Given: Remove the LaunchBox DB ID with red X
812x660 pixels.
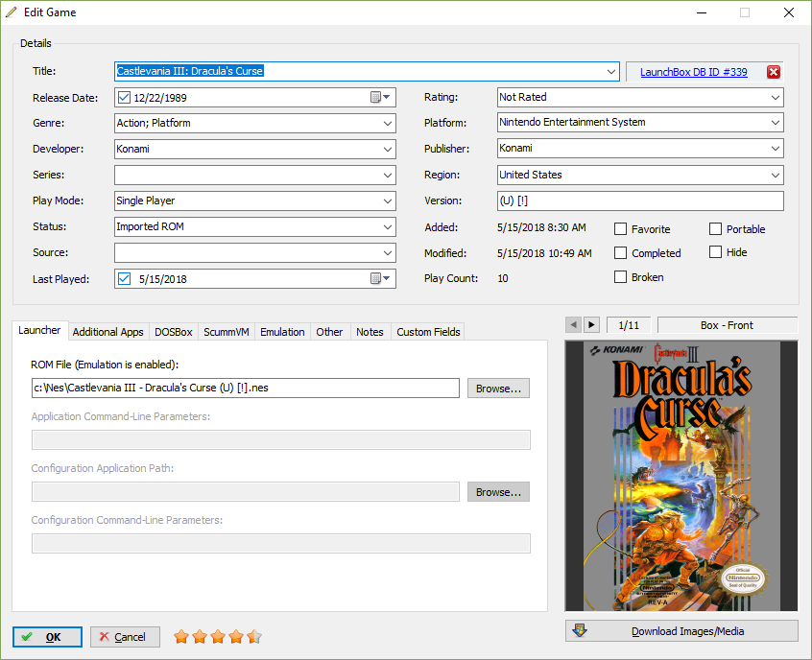Looking at the screenshot, I should click(774, 72).
